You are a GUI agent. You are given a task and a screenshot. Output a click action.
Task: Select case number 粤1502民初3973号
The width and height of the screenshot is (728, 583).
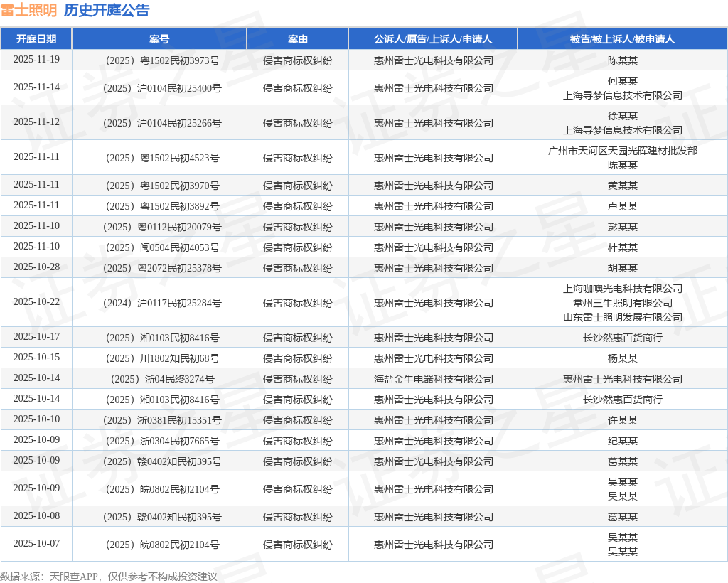coord(163,60)
